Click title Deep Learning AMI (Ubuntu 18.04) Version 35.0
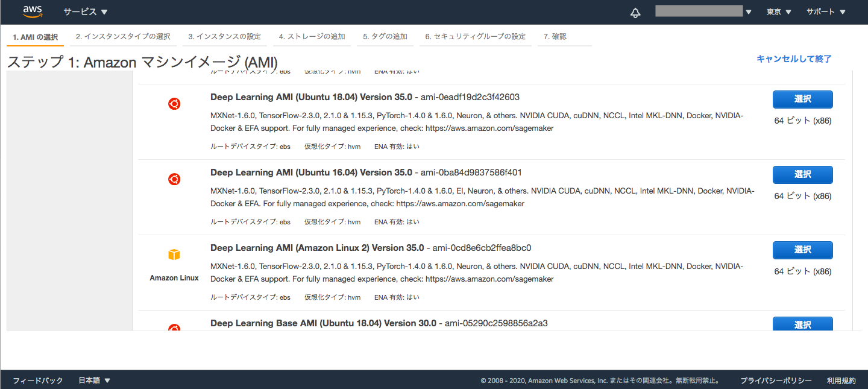Viewport: 868px width, 389px height. point(311,97)
